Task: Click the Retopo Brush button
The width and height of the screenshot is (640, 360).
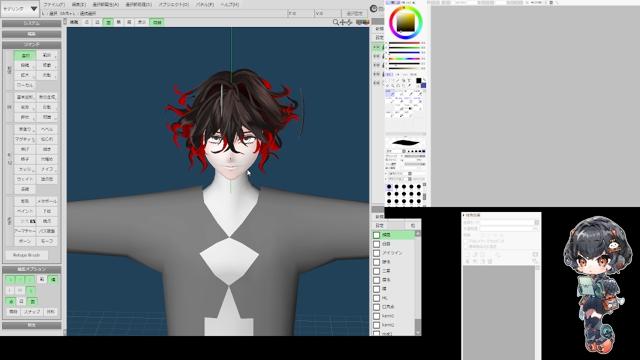Action: [x=27, y=255]
